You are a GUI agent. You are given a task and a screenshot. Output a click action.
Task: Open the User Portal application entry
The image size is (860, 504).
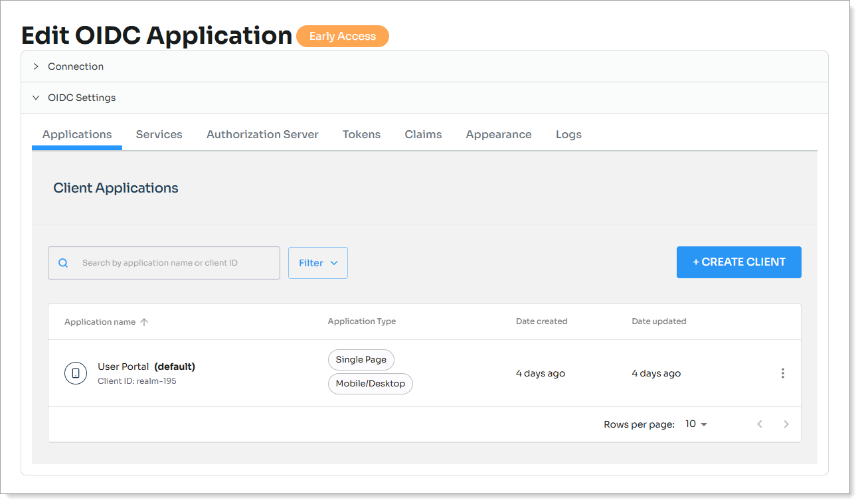pos(124,367)
